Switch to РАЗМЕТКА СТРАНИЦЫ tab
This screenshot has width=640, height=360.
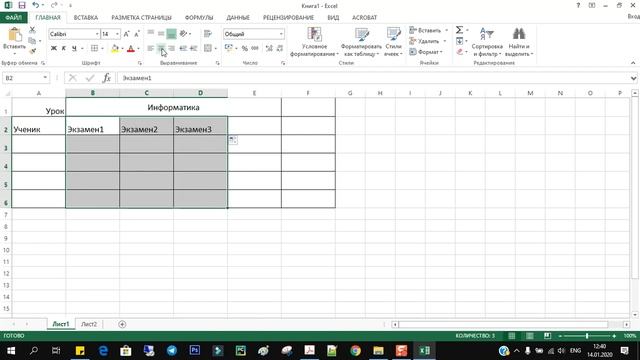(x=141, y=18)
